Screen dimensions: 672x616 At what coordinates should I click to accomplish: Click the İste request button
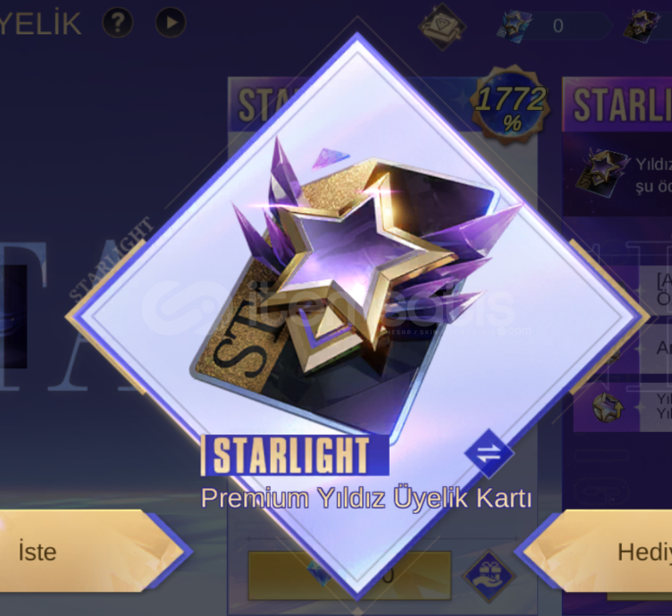click(92, 552)
